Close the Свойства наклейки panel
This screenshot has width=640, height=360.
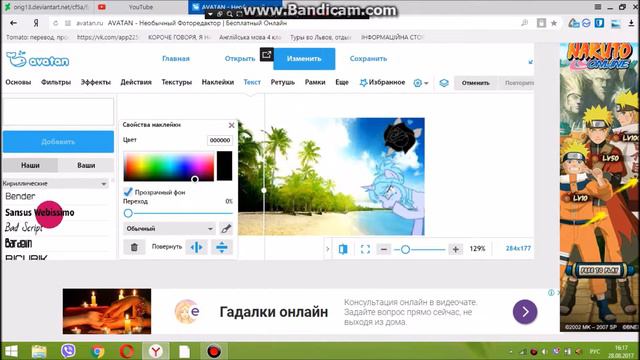231,125
